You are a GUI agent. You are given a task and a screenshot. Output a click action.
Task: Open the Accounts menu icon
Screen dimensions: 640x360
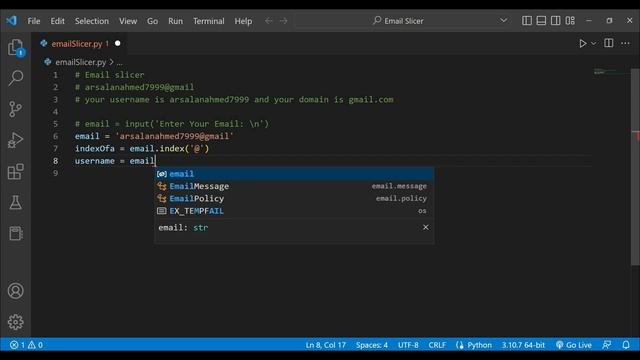click(x=16, y=291)
